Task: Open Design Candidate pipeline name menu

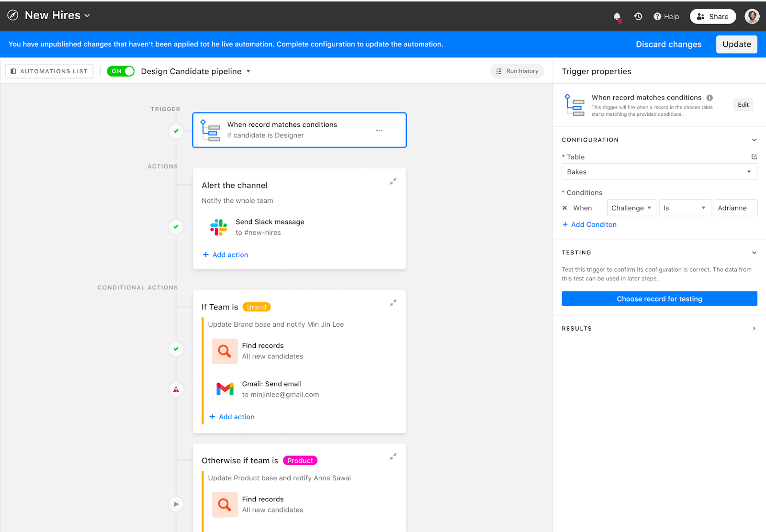Action: [x=195, y=71]
